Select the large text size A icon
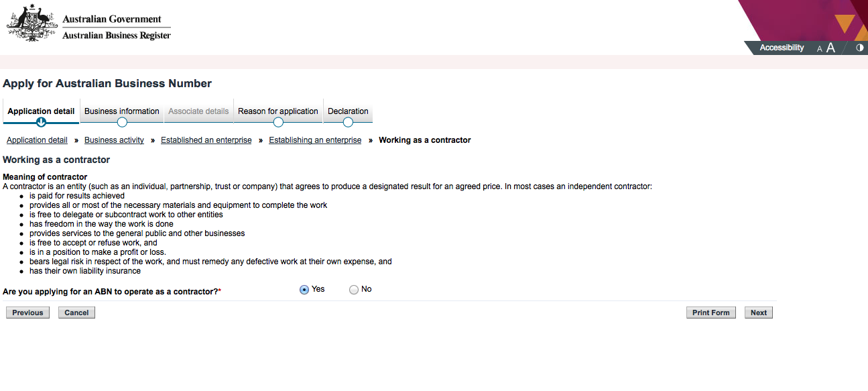Image resolution: width=868 pixels, height=391 pixels. pyautogui.click(x=830, y=48)
